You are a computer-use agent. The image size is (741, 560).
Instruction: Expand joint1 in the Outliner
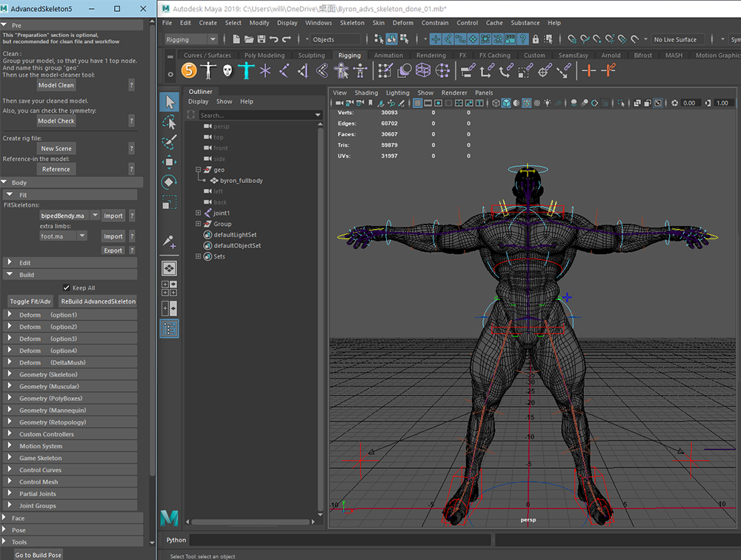[199, 213]
